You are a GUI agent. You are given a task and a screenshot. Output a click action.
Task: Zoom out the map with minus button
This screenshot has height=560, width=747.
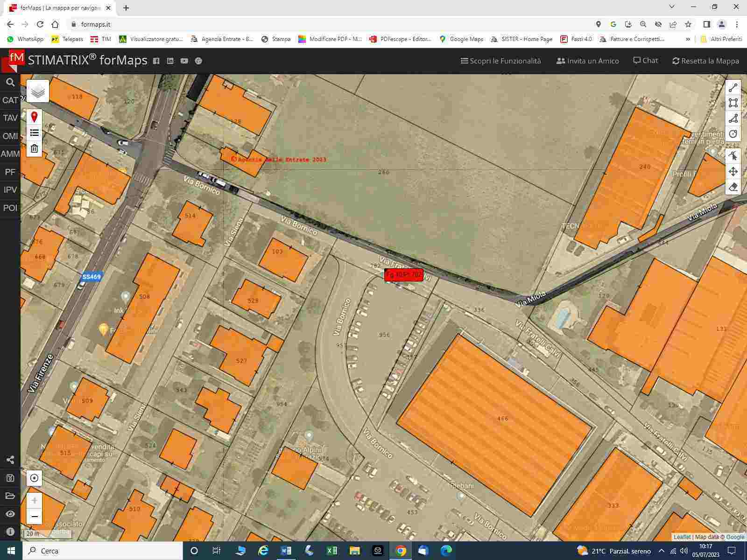(x=34, y=517)
